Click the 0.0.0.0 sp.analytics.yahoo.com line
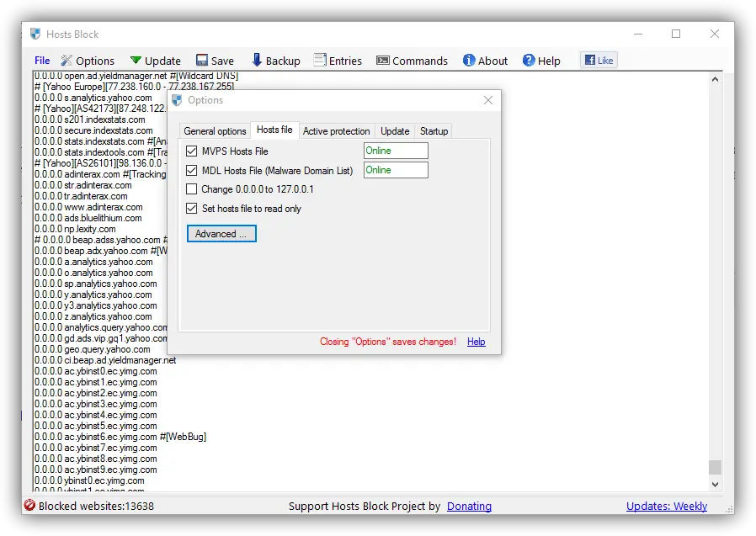The image size is (756, 536). pyautogui.click(x=95, y=284)
